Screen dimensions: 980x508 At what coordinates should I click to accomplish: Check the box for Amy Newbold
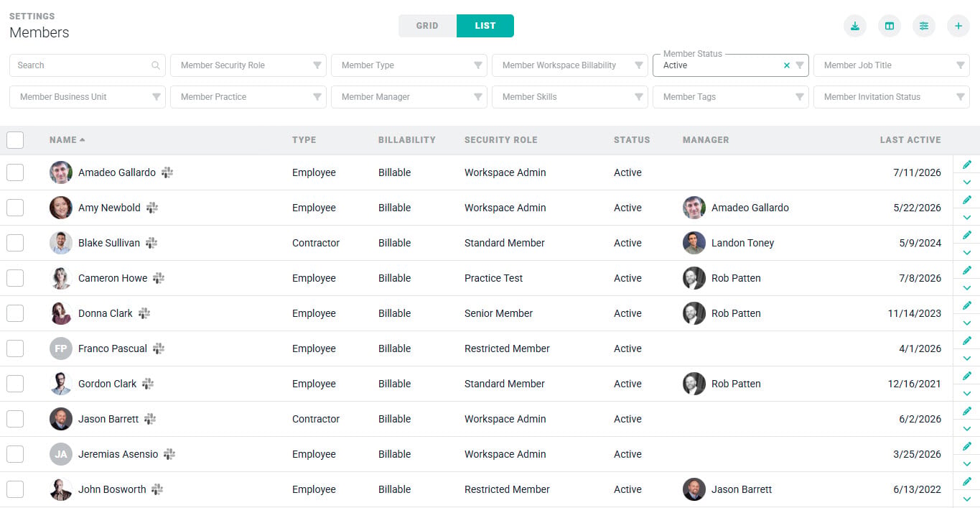(15, 208)
